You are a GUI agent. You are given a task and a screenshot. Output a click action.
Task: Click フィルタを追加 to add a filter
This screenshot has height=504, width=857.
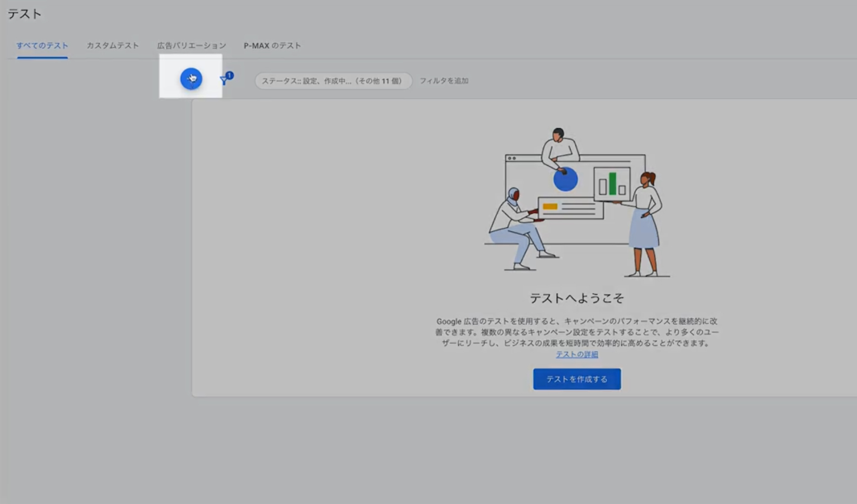tap(444, 81)
